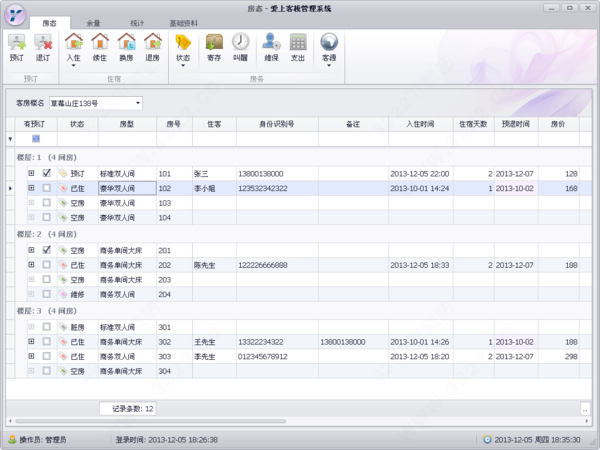This screenshot has width=600, height=450.
Task: Check the checkbox for room 103
Action: tap(46, 202)
